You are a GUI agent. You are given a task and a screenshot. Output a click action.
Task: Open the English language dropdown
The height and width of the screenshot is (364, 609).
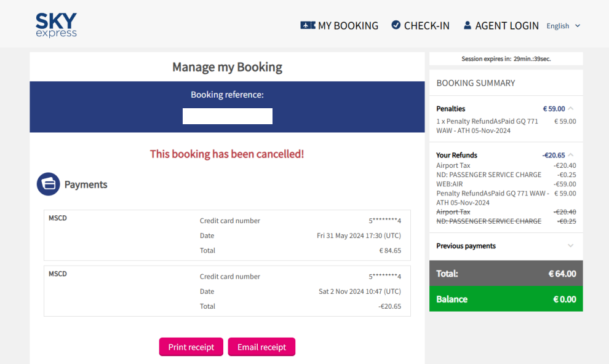click(x=563, y=26)
